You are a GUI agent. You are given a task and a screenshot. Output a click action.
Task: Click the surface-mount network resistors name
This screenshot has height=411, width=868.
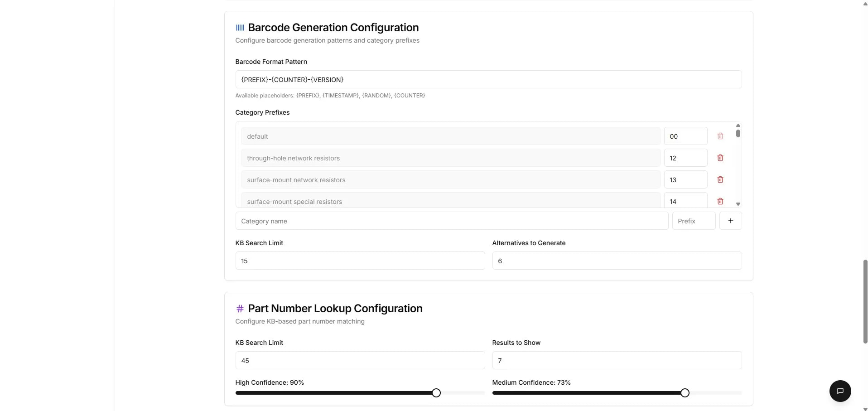(450, 179)
